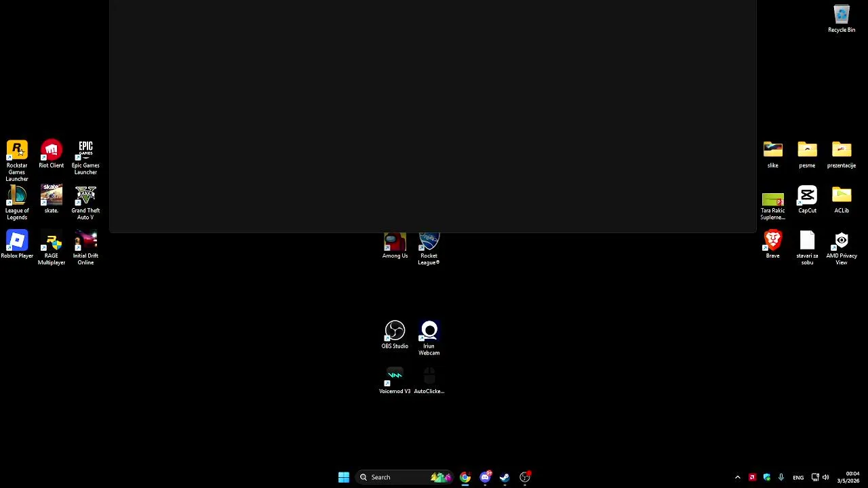This screenshot has width=868, height=488.
Task: Open OBS Studio from the taskbar
Action: pos(525,477)
